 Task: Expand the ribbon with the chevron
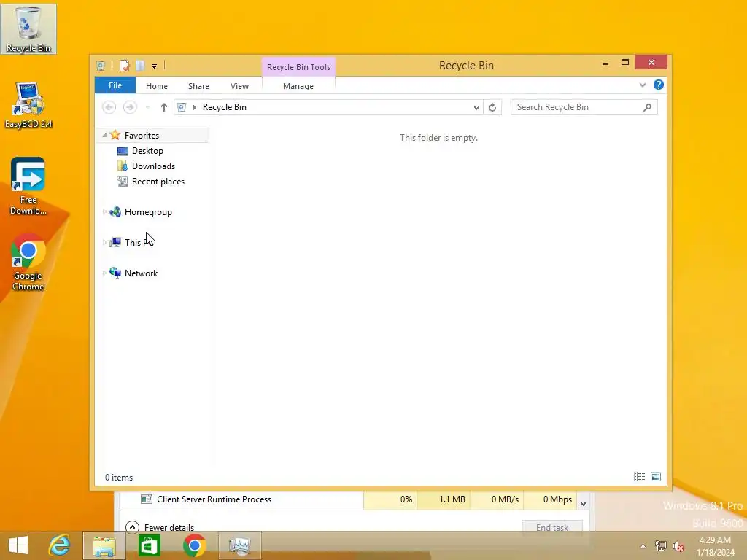tap(642, 85)
